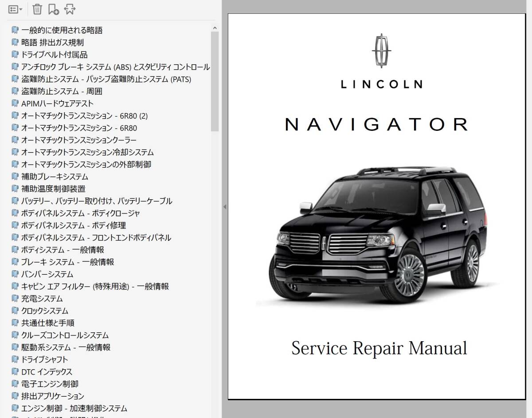
Task: Open オートマチックトランスミッションクーラー bookmark
Action: click(x=79, y=140)
